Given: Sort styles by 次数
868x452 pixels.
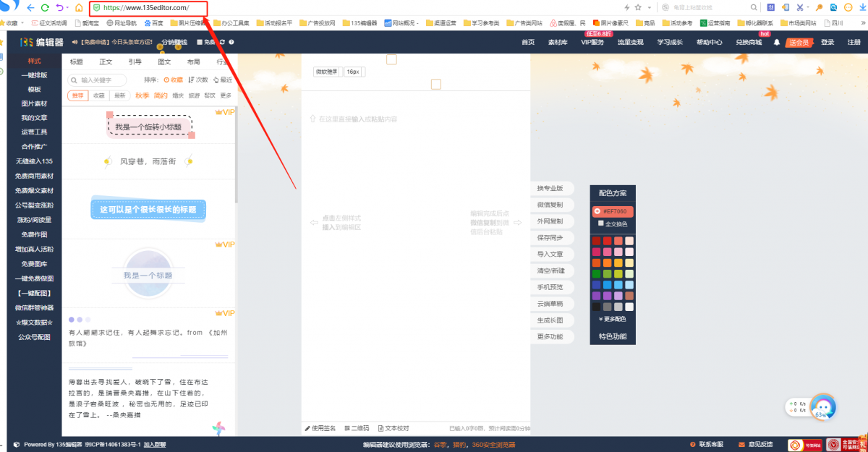Looking at the screenshot, I should (x=198, y=80).
